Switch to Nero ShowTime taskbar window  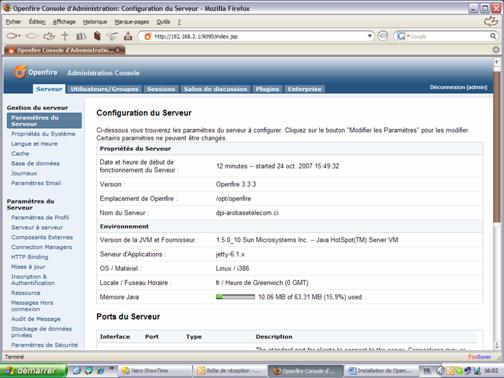click(155, 371)
